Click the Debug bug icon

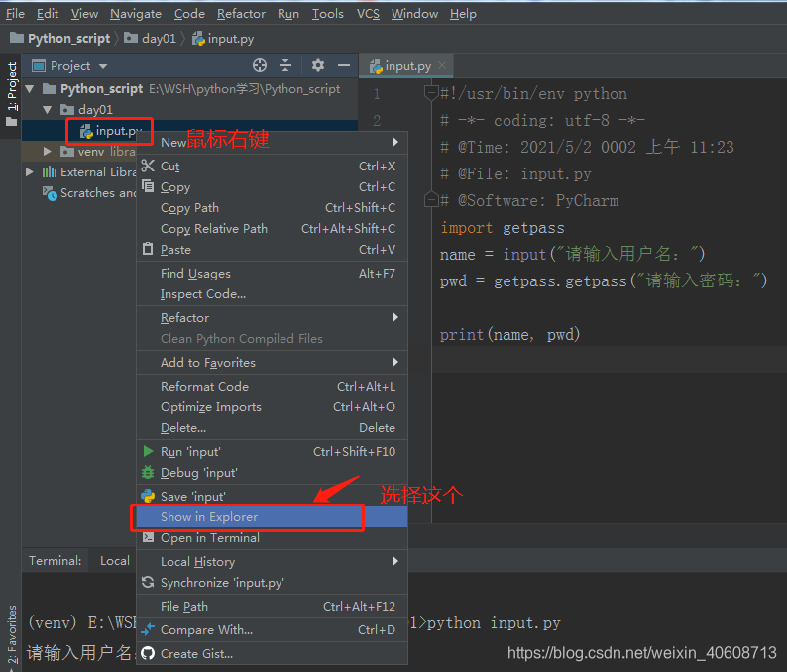coord(148,472)
